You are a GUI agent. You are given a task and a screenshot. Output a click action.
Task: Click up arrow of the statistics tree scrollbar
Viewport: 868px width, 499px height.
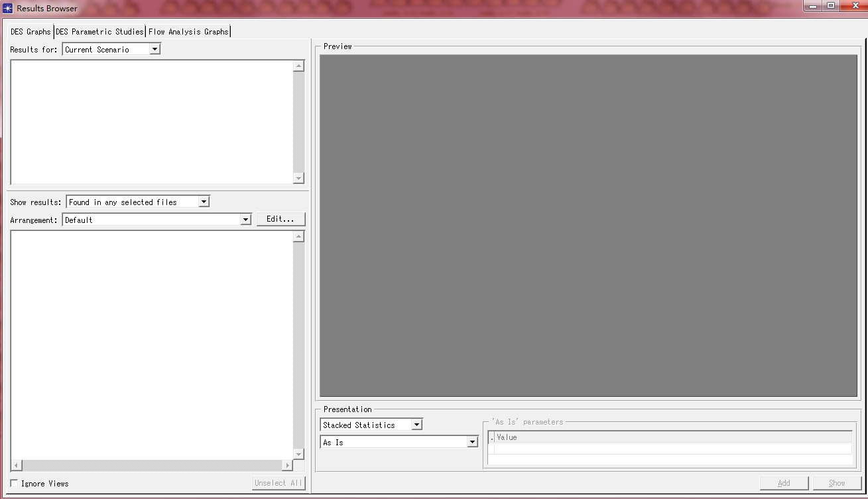click(298, 236)
